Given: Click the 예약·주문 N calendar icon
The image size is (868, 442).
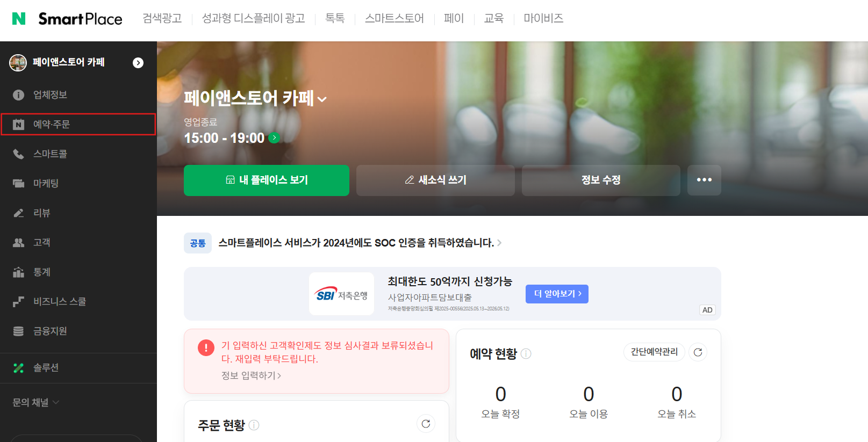Looking at the screenshot, I should click(x=18, y=125).
